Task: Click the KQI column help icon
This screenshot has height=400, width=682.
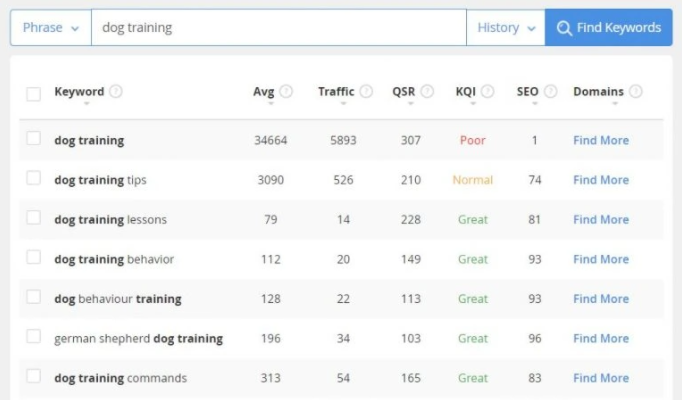Action: pos(488,92)
